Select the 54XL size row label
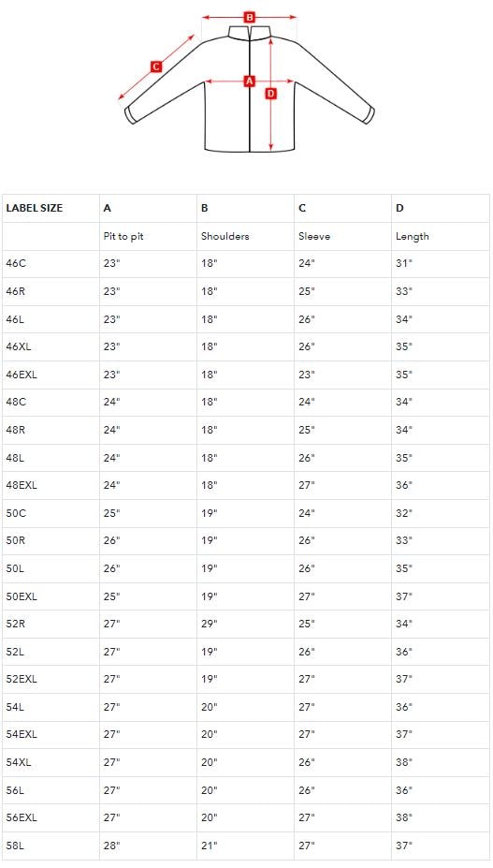The image size is (493, 868). coord(19,762)
